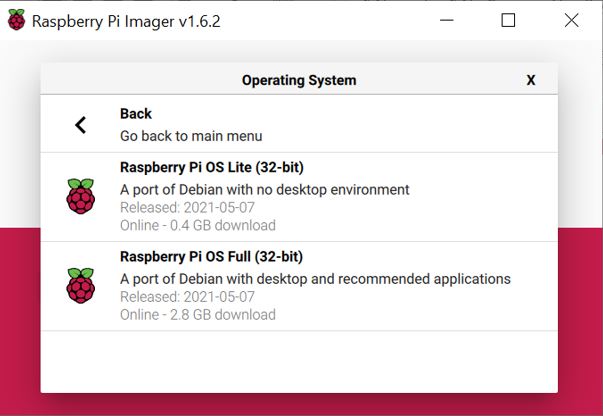Click the raspberry icon beside OS Lite
The width and height of the screenshot is (603, 416).
point(81,197)
